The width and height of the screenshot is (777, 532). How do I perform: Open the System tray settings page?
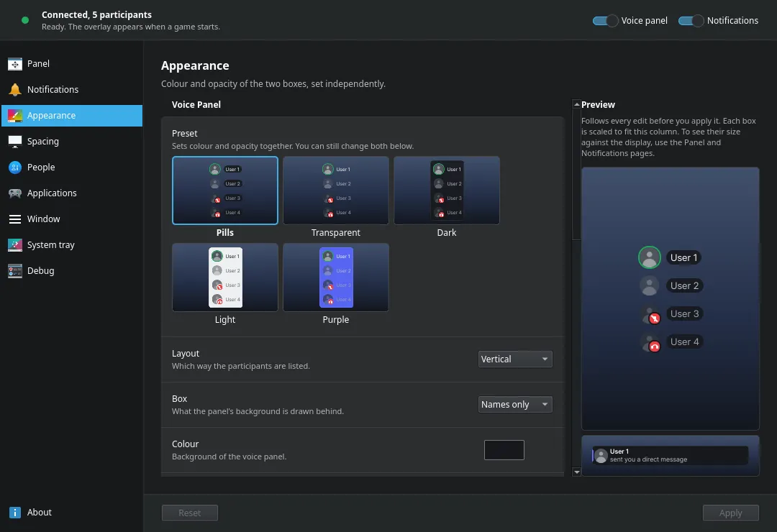72,244
